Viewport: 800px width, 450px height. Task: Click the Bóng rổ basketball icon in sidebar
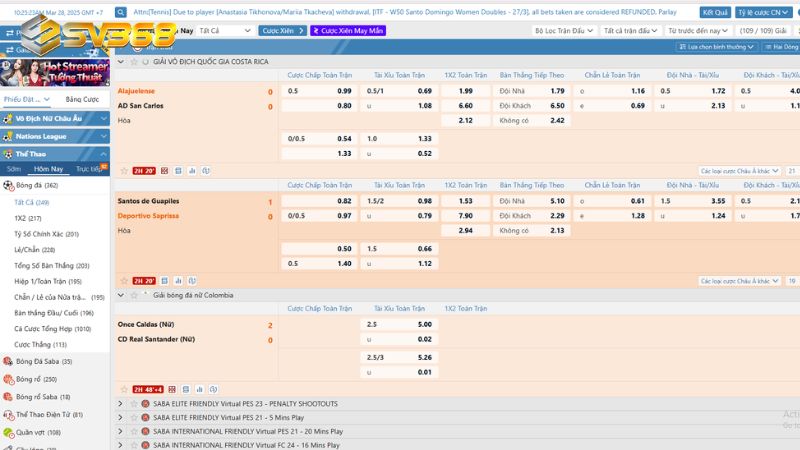[9, 379]
